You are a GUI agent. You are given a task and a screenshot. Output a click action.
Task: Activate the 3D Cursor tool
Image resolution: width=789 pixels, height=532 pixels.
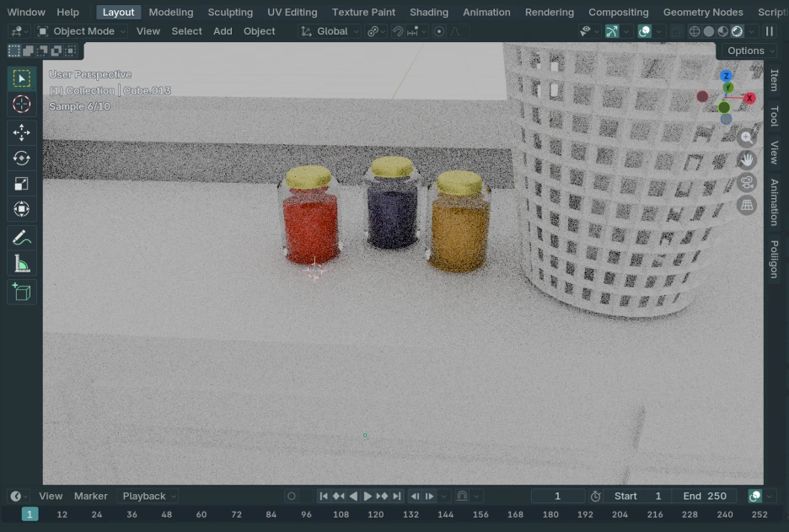pyautogui.click(x=21, y=105)
